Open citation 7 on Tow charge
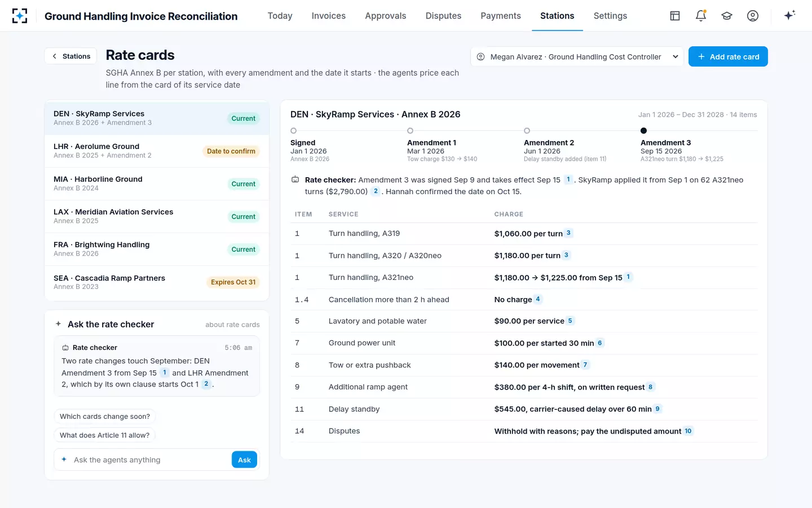This screenshot has height=508, width=812. [x=585, y=365]
